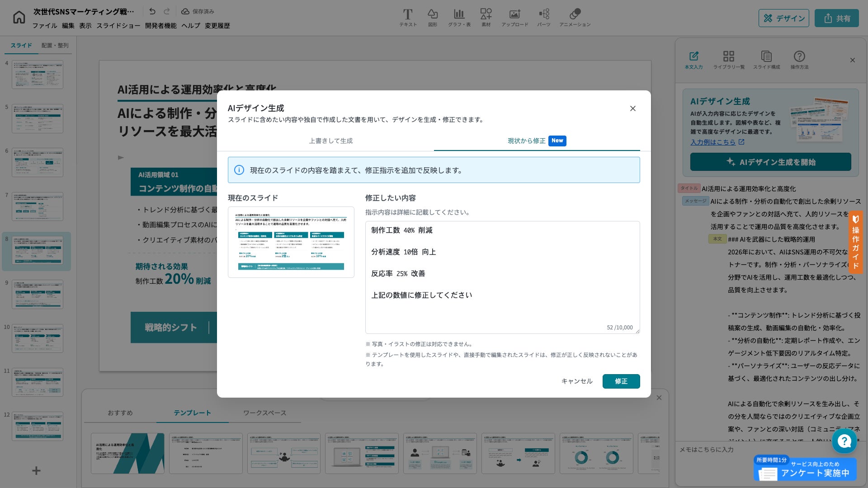Select slide 6 thumbnail

point(38,162)
